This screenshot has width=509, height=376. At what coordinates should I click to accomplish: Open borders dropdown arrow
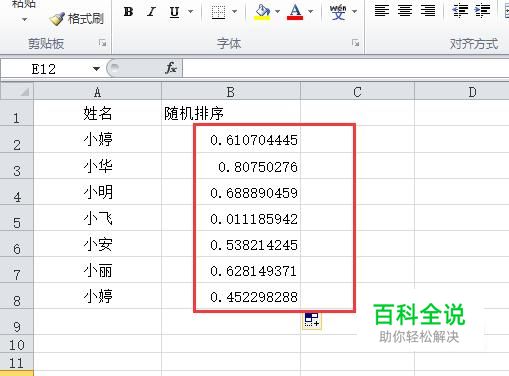click(x=235, y=12)
